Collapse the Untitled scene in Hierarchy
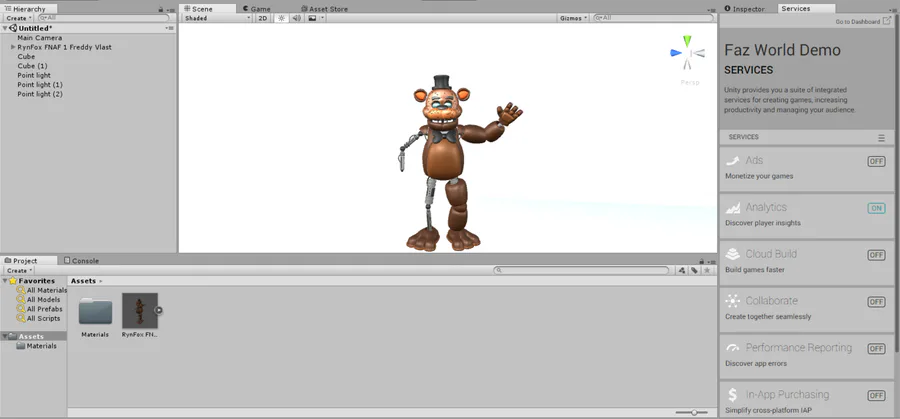This screenshot has height=419, width=900. tap(5, 28)
